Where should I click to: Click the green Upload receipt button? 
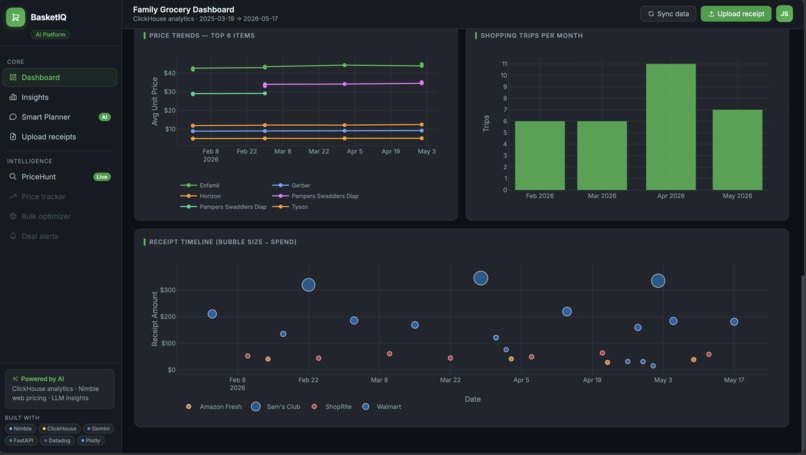coord(736,14)
